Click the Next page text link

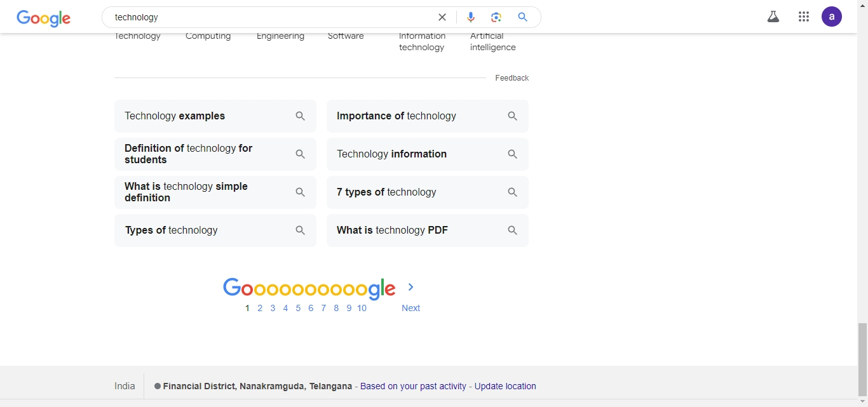(410, 308)
